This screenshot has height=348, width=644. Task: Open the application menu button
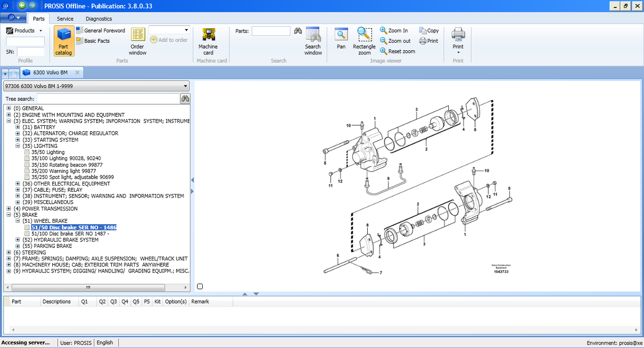[x=14, y=18]
